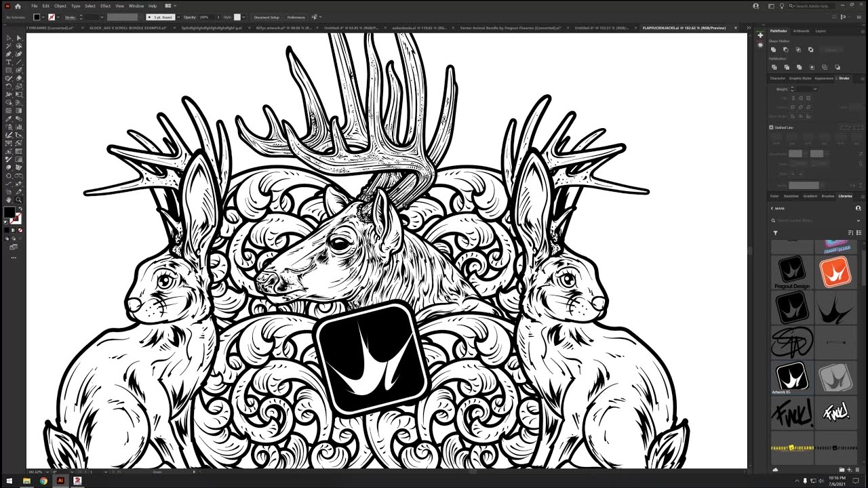Image resolution: width=868 pixels, height=488 pixels.
Task: Apply Unite shape mode in Pathfinder
Action: tap(774, 49)
